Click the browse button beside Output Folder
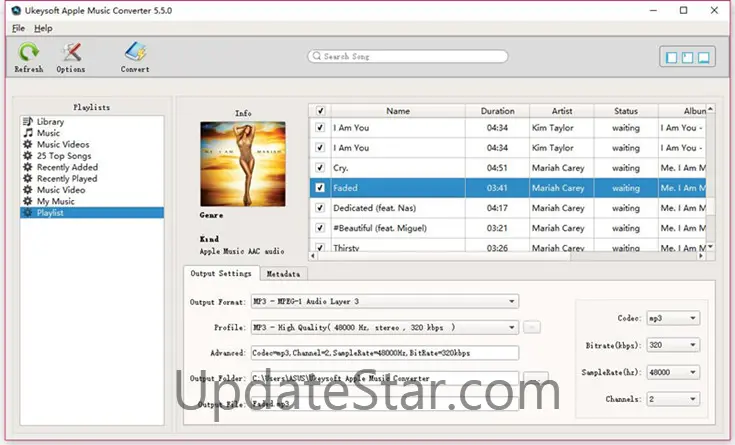 [535, 377]
